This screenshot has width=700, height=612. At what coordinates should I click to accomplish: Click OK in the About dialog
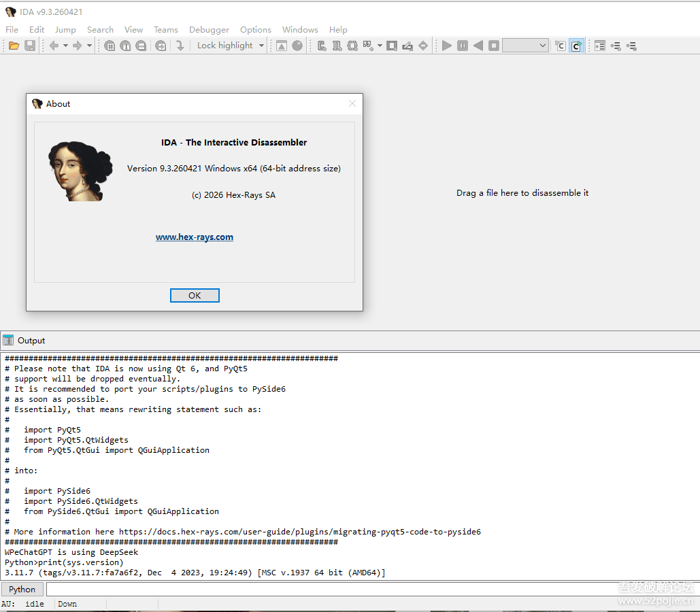(195, 296)
